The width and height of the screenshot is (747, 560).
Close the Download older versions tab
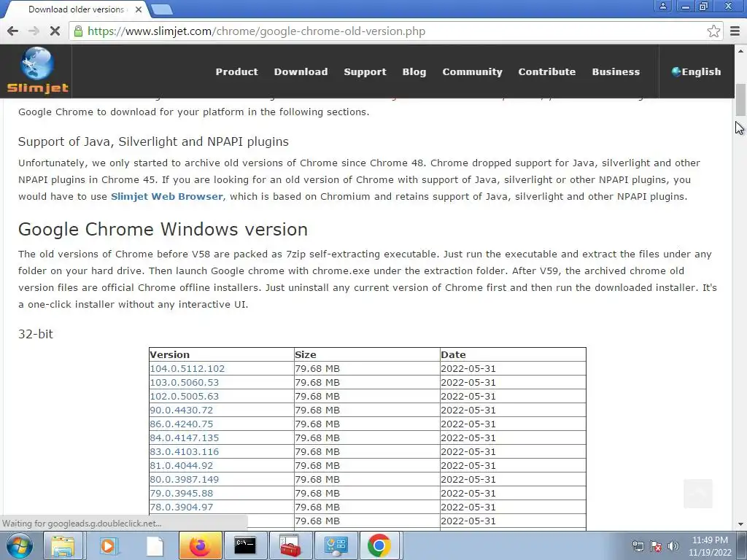pyautogui.click(x=138, y=9)
